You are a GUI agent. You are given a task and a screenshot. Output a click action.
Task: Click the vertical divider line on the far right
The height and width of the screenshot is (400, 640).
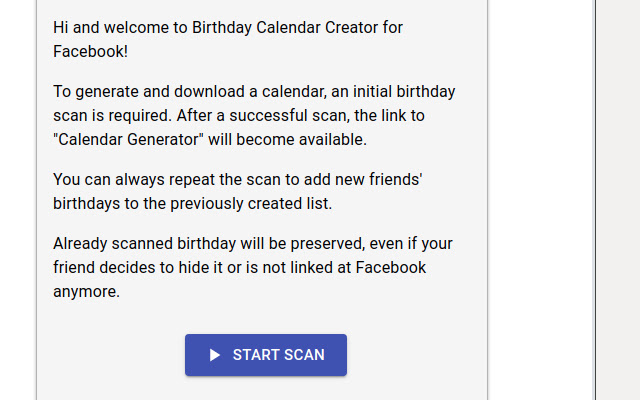[595, 200]
